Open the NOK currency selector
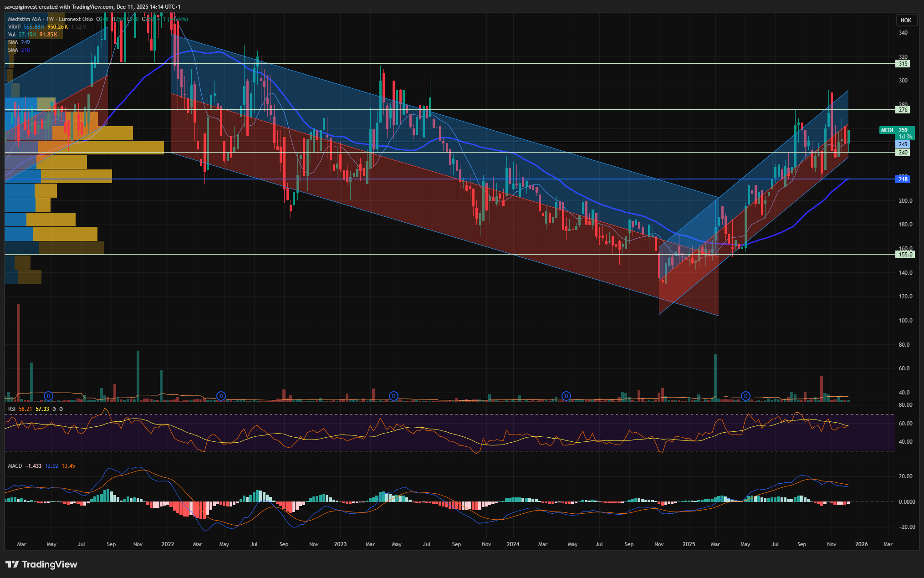 pyautogui.click(x=906, y=20)
